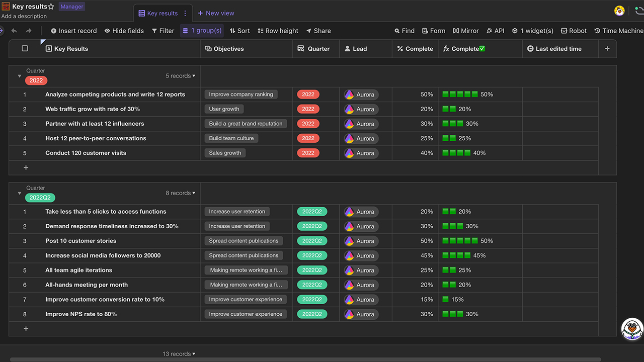Open the 5 records statistics dropdown
The image size is (644, 362).
tap(180, 76)
